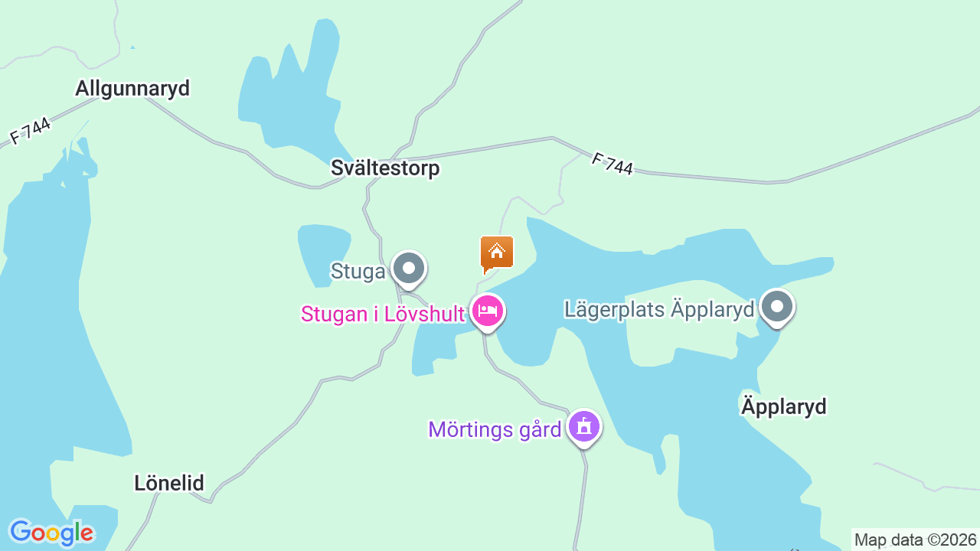980x551 pixels.
Task: Click the Lägerplats Äpplaryd gray pin
Action: (777, 308)
